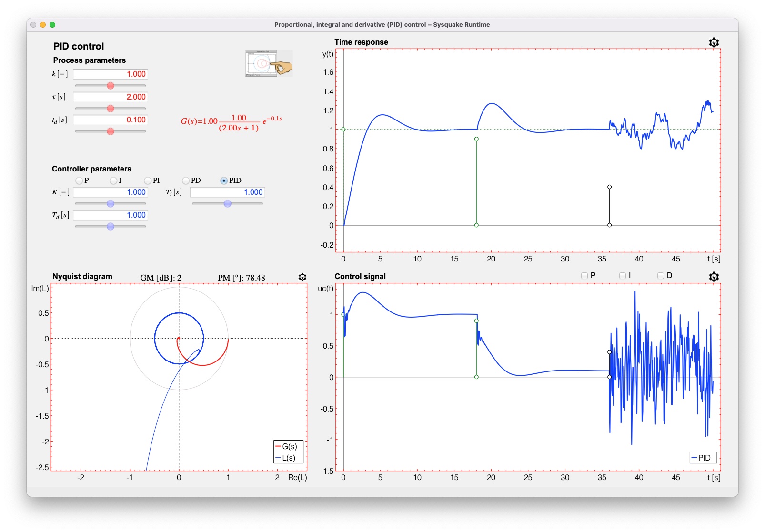Open the Control signal plot gear settings
The image size is (765, 532).
tap(713, 277)
